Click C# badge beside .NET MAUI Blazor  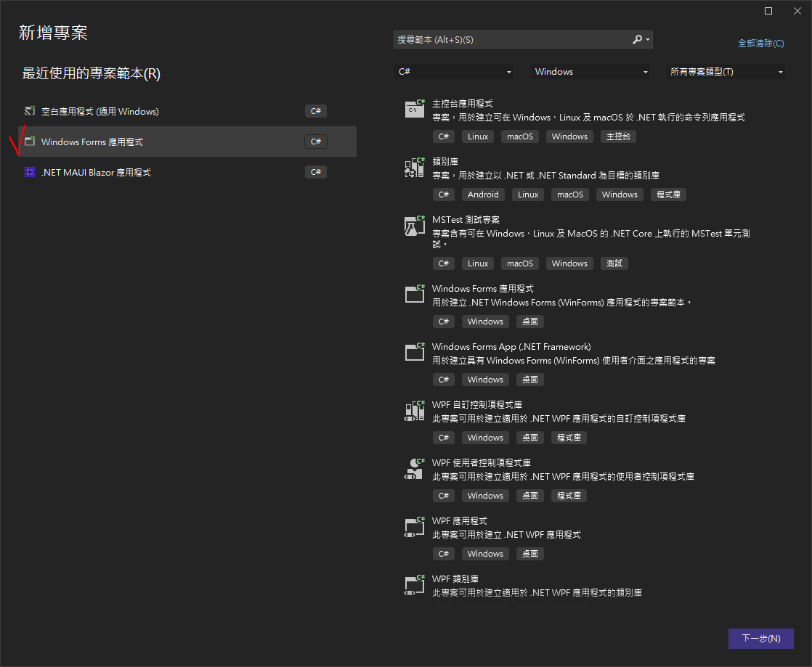coord(316,172)
